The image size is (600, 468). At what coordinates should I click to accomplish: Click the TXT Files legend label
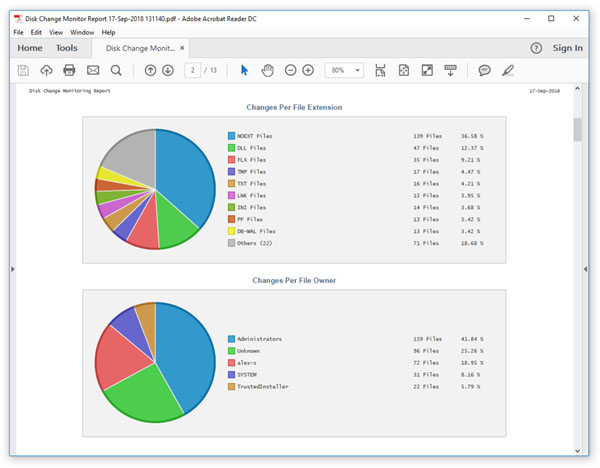(x=251, y=184)
